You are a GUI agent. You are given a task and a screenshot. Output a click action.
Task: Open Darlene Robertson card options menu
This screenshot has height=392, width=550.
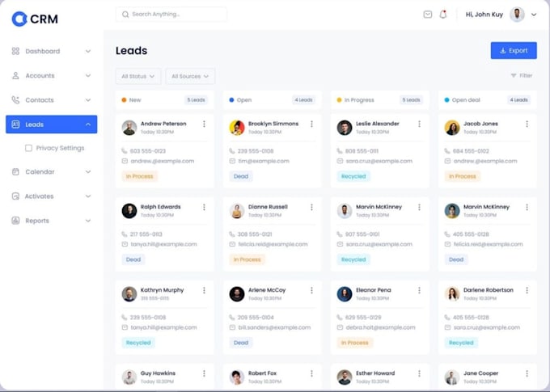(527, 290)
